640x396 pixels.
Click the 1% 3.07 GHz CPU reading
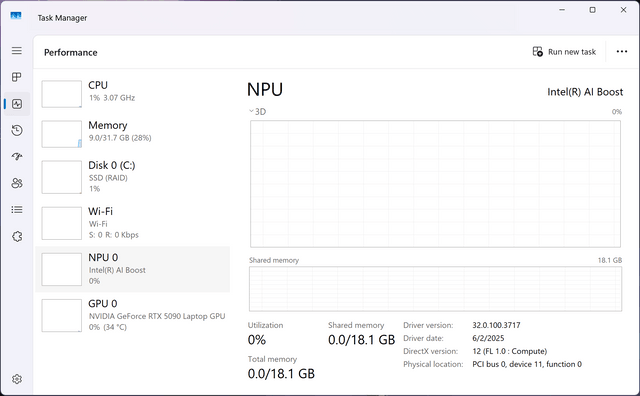click(x=112, y=98)
